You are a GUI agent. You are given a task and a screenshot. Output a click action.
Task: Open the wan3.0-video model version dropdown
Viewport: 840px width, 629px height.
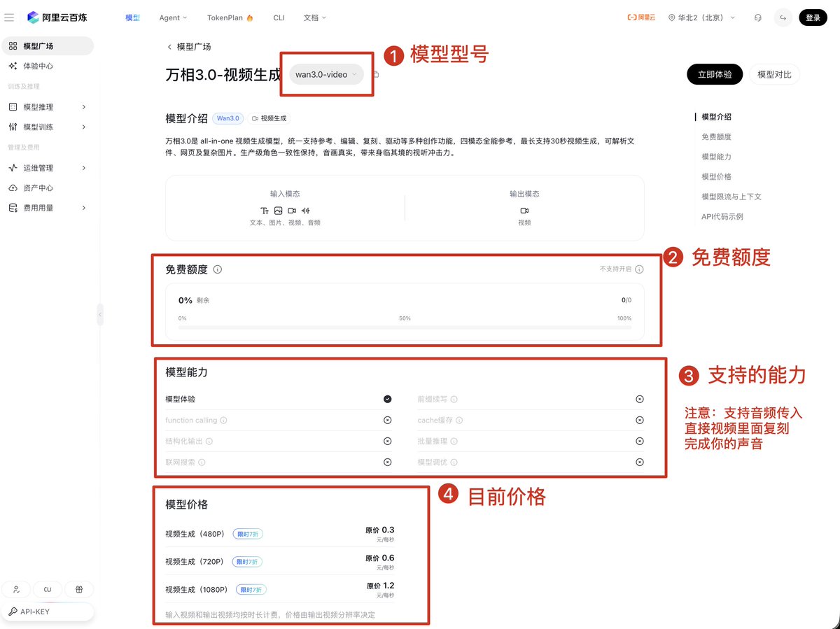click(326, 74)
